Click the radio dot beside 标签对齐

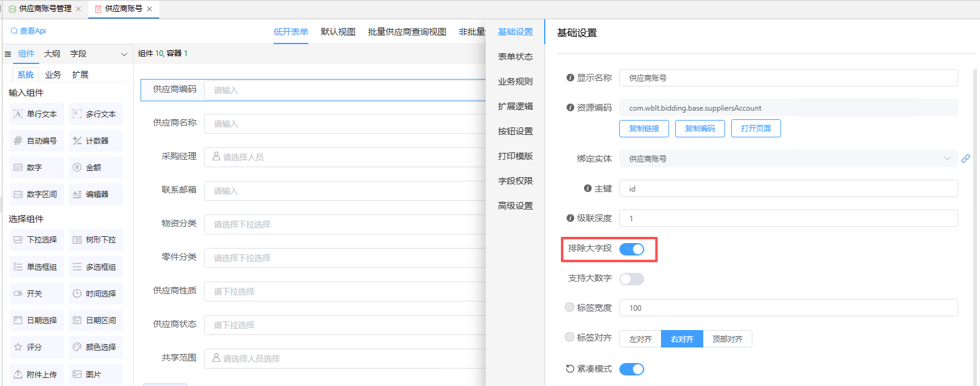(570, 337)
